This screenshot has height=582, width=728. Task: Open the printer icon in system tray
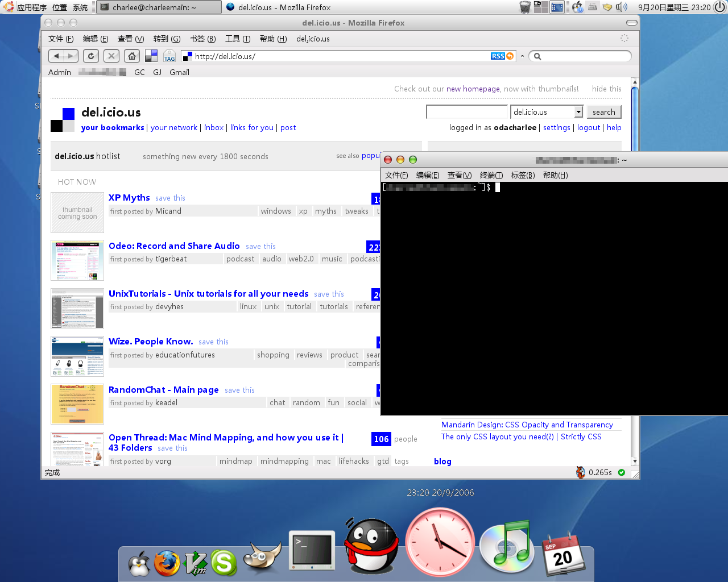coord(593,7)
